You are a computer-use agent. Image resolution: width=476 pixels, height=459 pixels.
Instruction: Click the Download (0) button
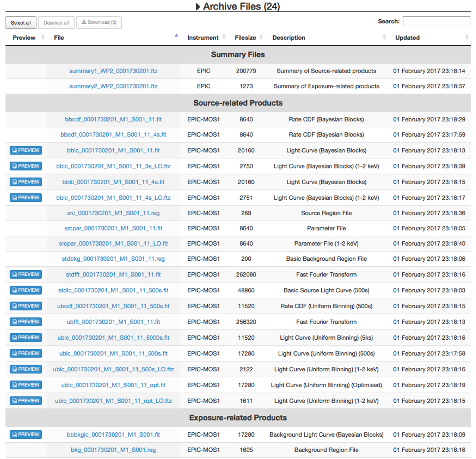tap(99, 22)
